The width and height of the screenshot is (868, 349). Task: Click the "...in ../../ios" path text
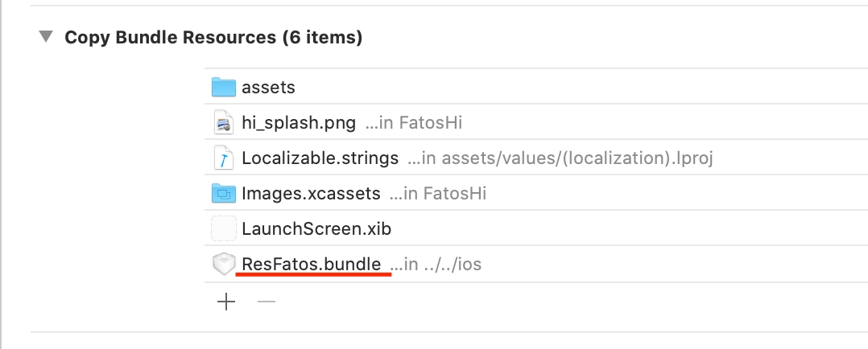pos(436,265)
